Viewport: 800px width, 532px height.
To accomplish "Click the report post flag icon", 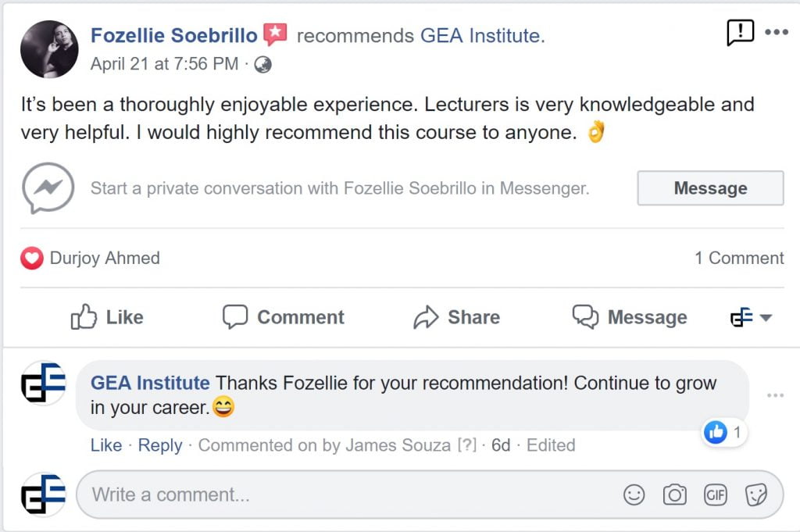I will 740,33.
